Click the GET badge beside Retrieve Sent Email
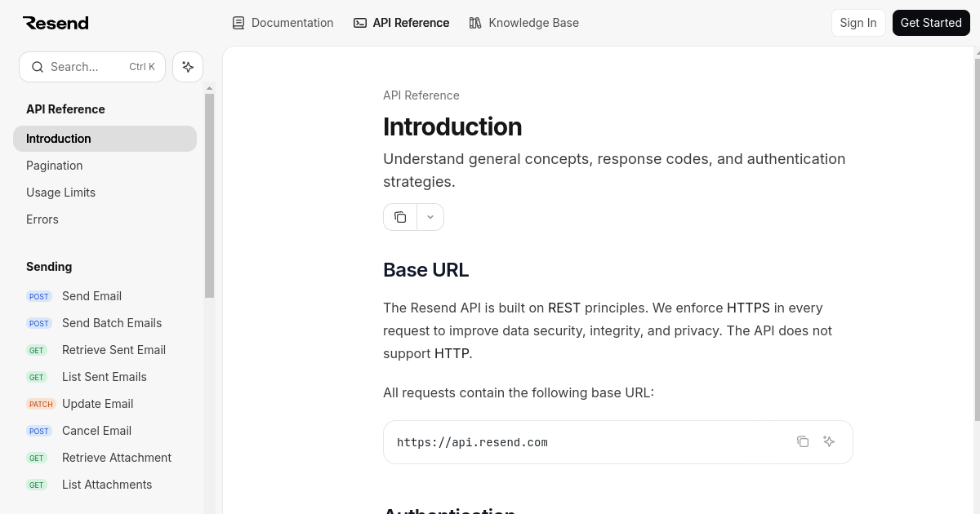980x514 pixels. pos(37,350)
